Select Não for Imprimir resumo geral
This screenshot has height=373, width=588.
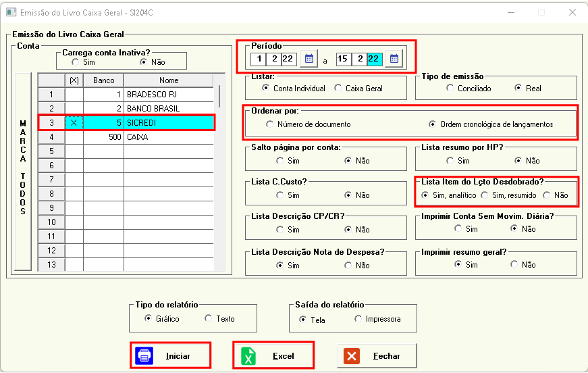[514, 264]
